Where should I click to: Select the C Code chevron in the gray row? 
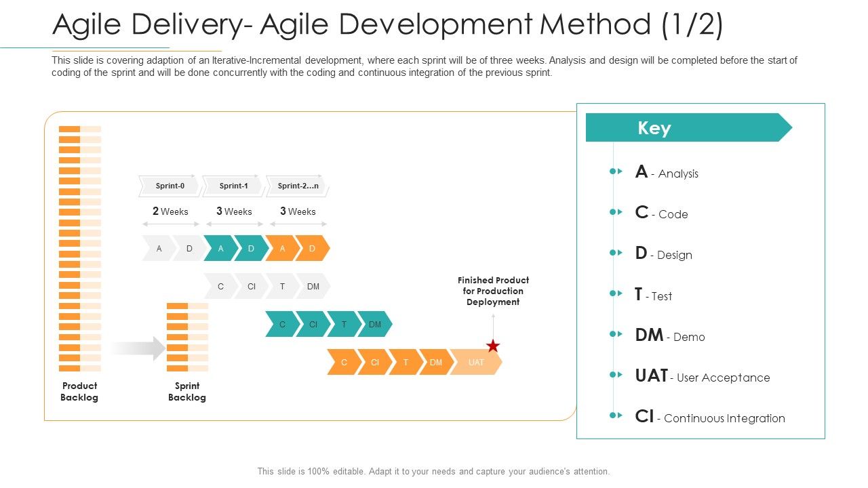220,286
